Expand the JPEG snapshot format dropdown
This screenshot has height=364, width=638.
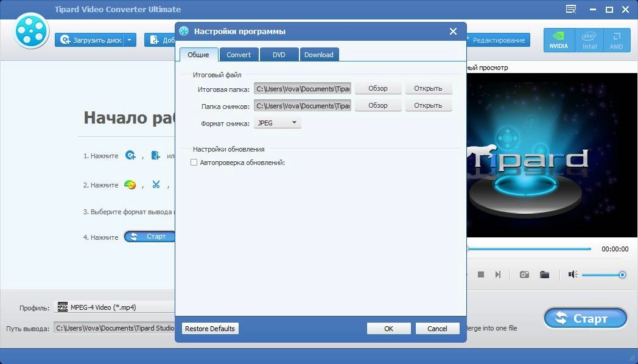(x=278, y=123)
